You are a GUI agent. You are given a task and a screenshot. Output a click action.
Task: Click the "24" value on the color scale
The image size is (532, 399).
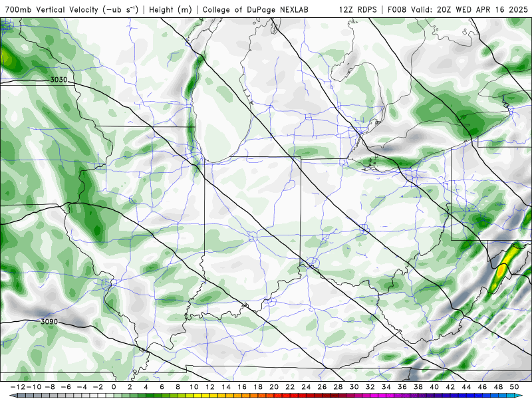coord(306,387)
